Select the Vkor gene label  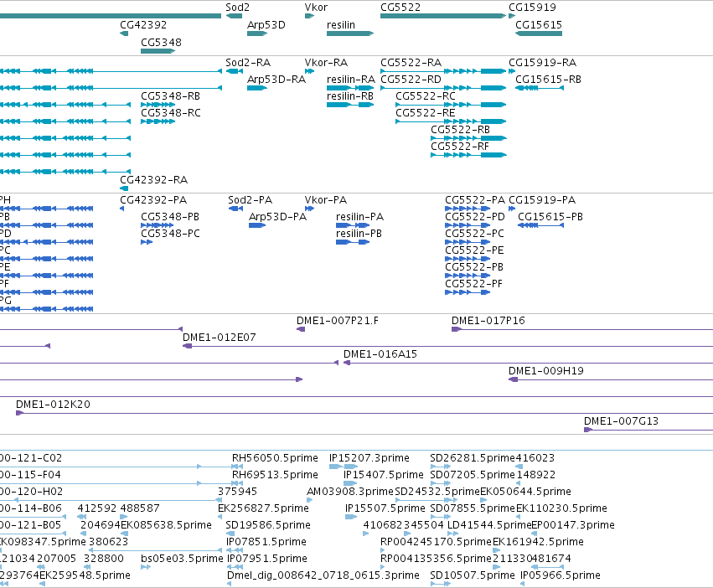316,8
